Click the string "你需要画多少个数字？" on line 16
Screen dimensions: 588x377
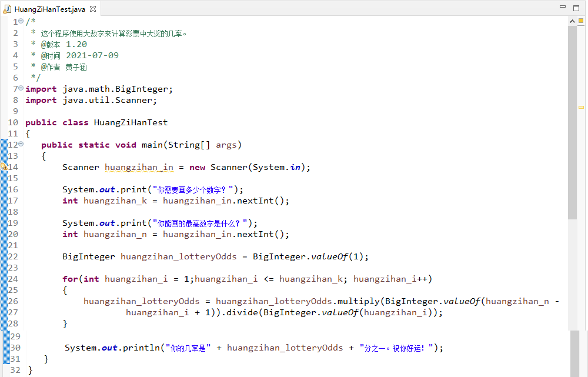point(193,190)
